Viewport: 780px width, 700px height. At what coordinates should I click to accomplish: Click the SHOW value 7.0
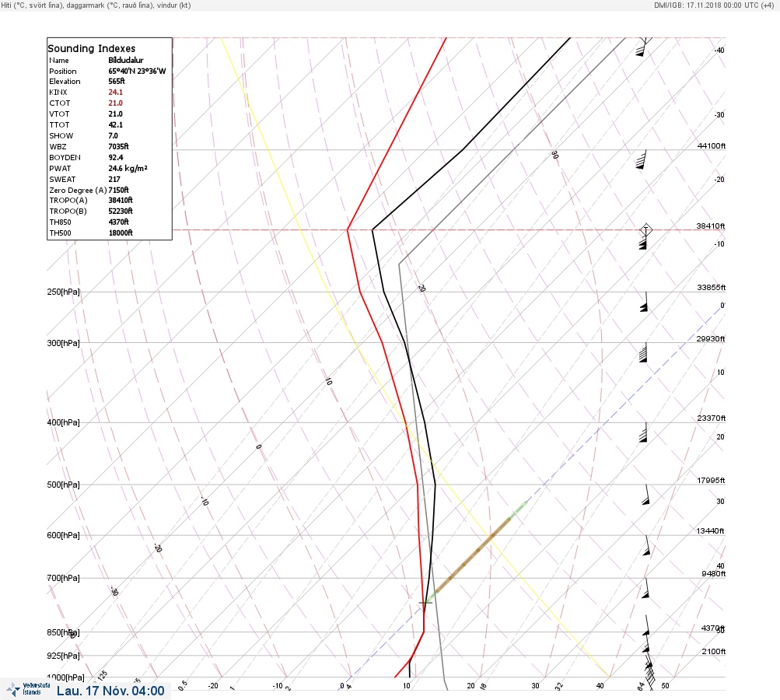[x=113, y=136]
